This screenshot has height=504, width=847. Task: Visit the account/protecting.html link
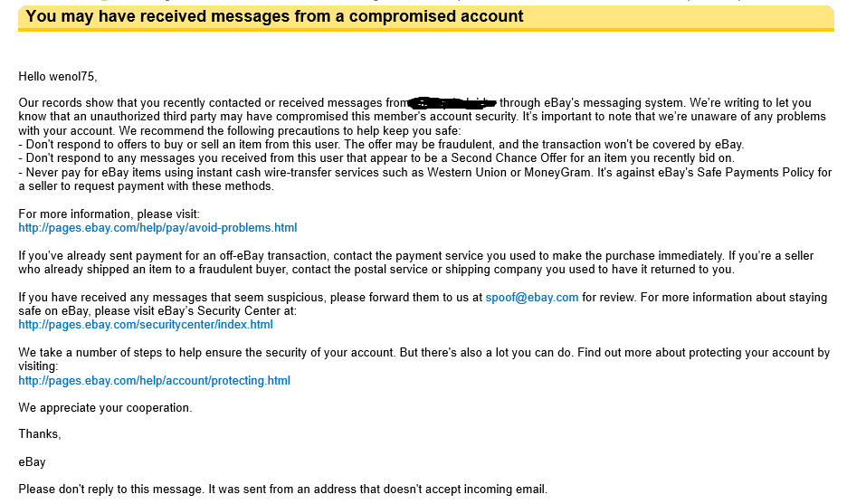[x=154, y=380]
